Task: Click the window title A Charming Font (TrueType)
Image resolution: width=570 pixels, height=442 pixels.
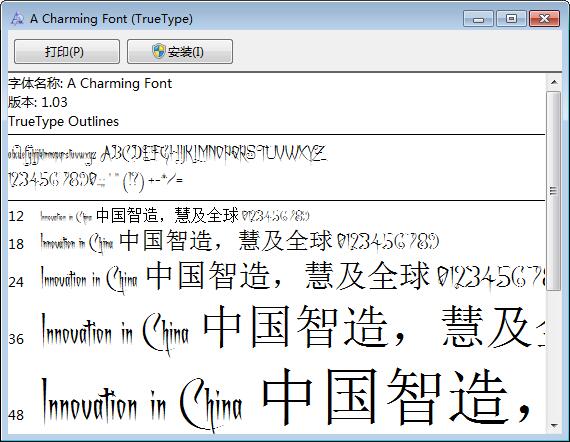Action: tap(111, 19)
